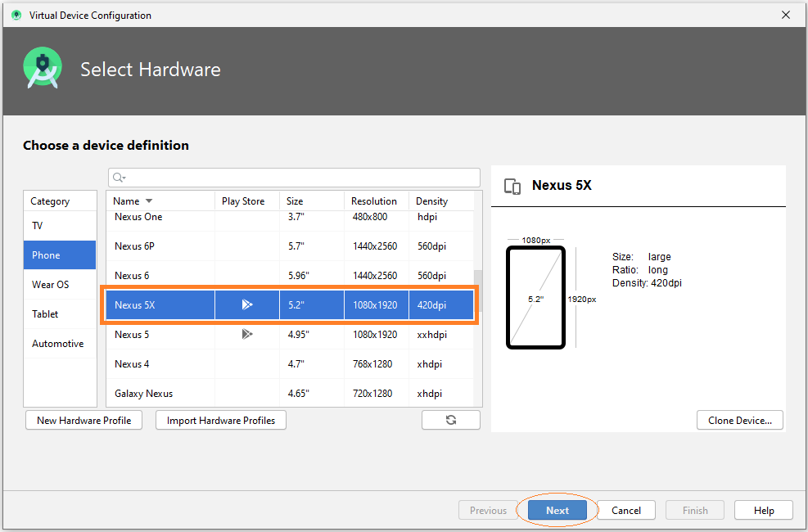Viewport: 808px width, 532px height.
Task: Click the Category column header
Action: tap(60, 201)
